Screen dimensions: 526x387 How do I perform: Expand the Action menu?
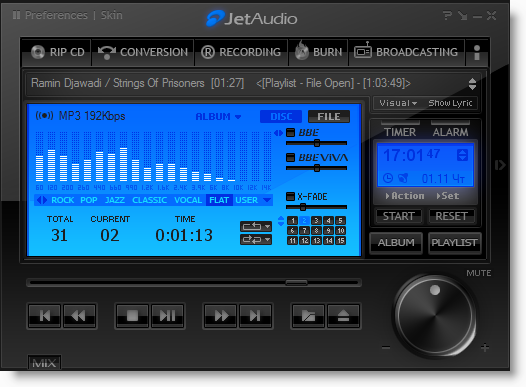coord(405,196)
